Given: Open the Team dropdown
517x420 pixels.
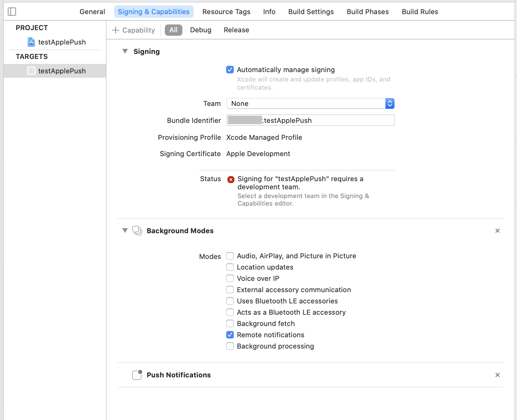Looking at the screenshot, I should pyautogui.click(x=310, y=103).
